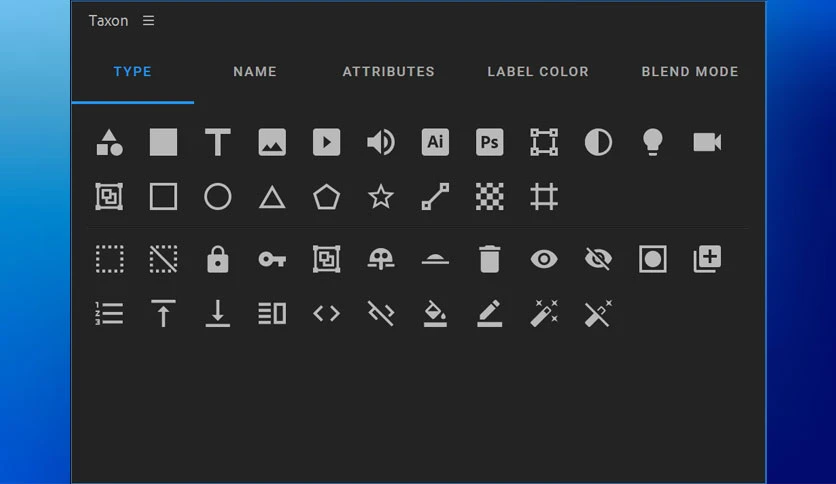Move layers to top arrow icon

163,313
